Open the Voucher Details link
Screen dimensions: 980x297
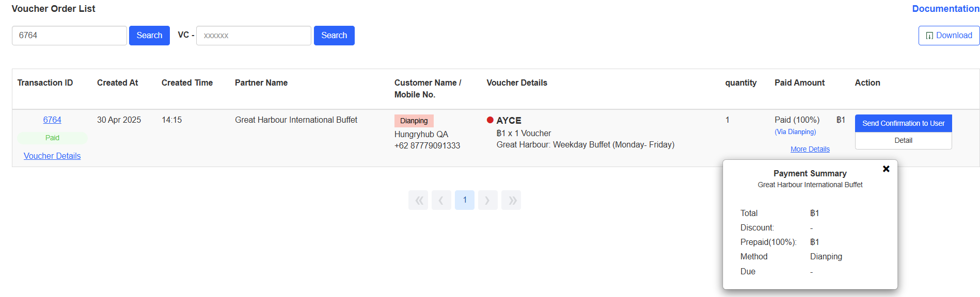pos(52,156)
